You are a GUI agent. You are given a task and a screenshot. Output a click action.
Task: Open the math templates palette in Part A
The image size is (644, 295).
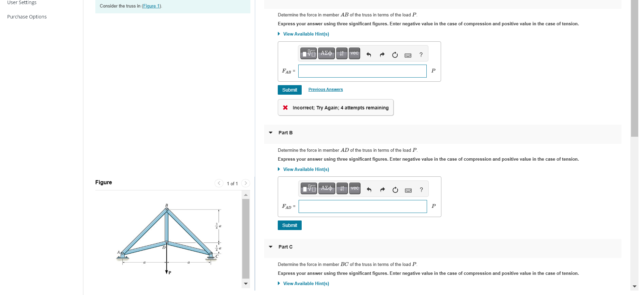(308, 53)
